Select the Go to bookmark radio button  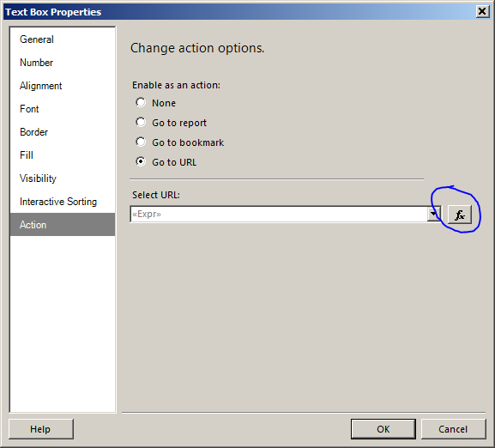click(x=141, y=142)
